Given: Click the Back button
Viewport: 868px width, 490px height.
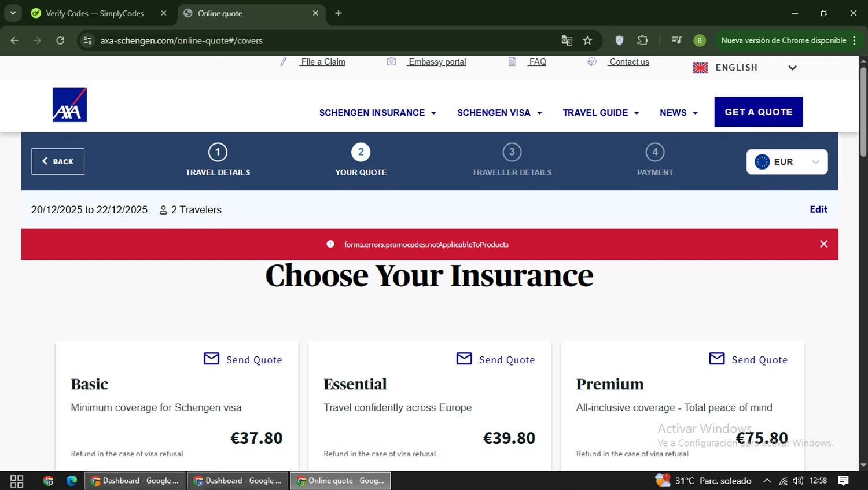Looking at the screenshot, I should pos(58,161).
